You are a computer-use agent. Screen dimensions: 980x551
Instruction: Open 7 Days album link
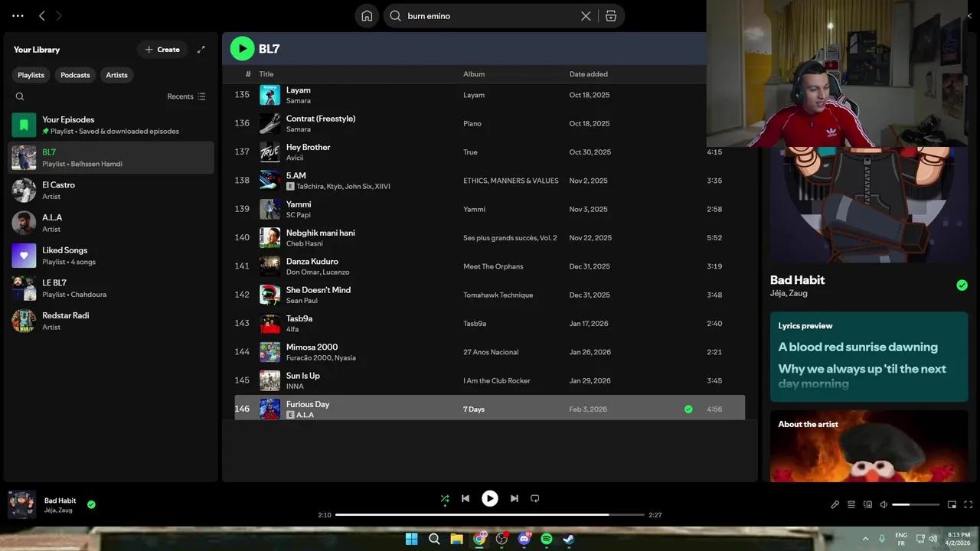coord(474,409)
